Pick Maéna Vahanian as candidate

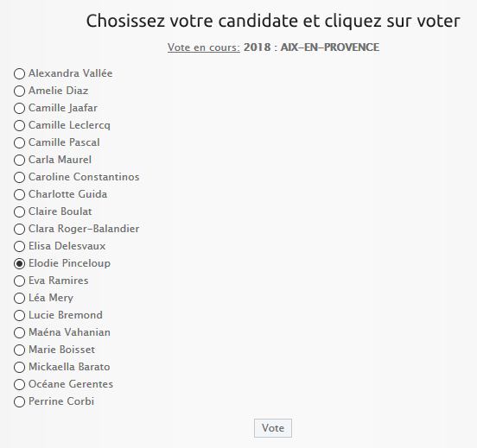19,333
